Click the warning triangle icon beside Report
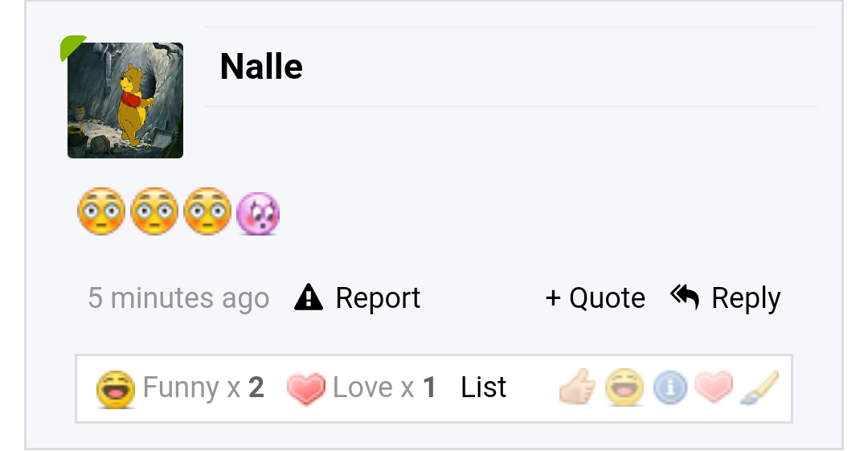868x451 pixels. pos(309,297)
